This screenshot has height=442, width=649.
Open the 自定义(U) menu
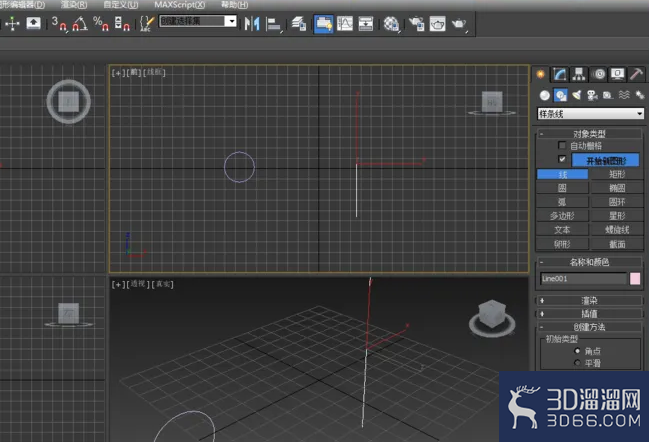[x=120, y=5]
